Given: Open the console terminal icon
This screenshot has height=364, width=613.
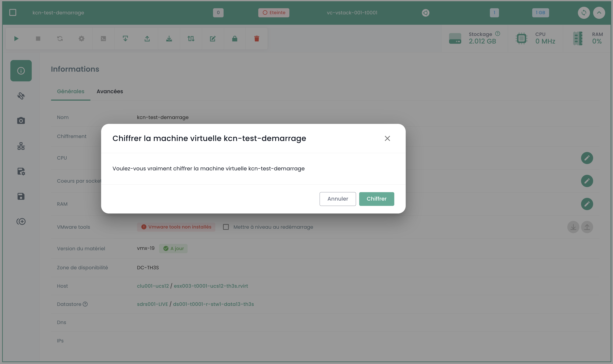Looking at the screenshot, I should click(103, 39).
